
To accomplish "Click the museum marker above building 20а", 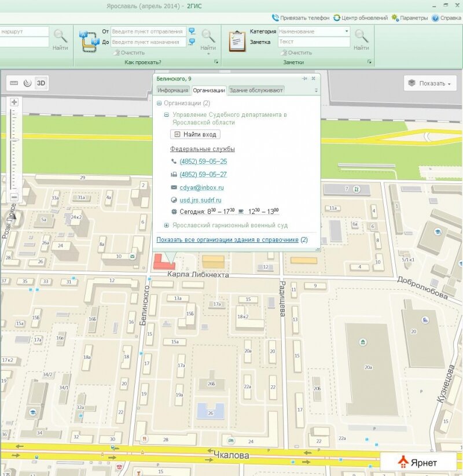I will [x=363, y=342].
